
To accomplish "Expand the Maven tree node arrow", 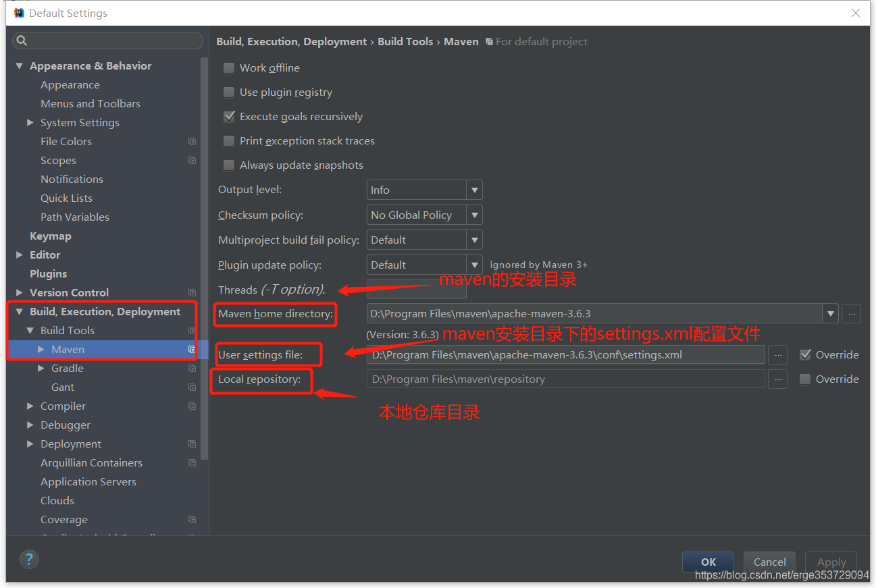I will click(x=41, y=349).
